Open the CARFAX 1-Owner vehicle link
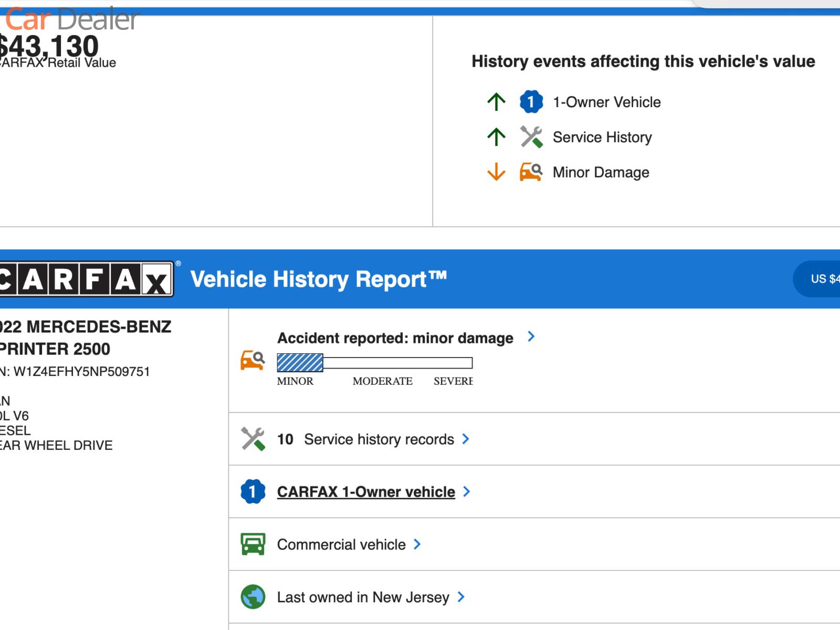 click(366, 492)
